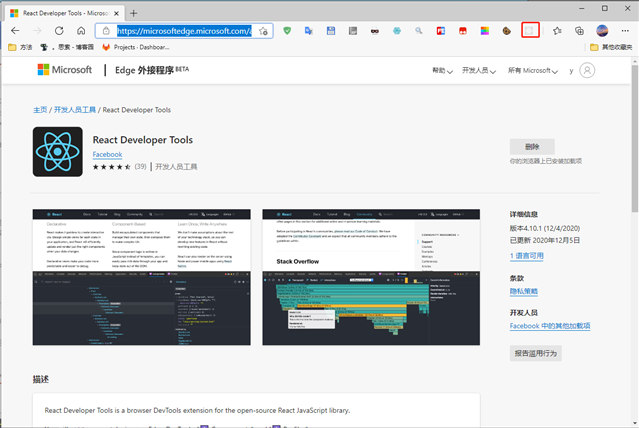Open the React atom extension icon

pyautogui.click(x=397, y=31)
